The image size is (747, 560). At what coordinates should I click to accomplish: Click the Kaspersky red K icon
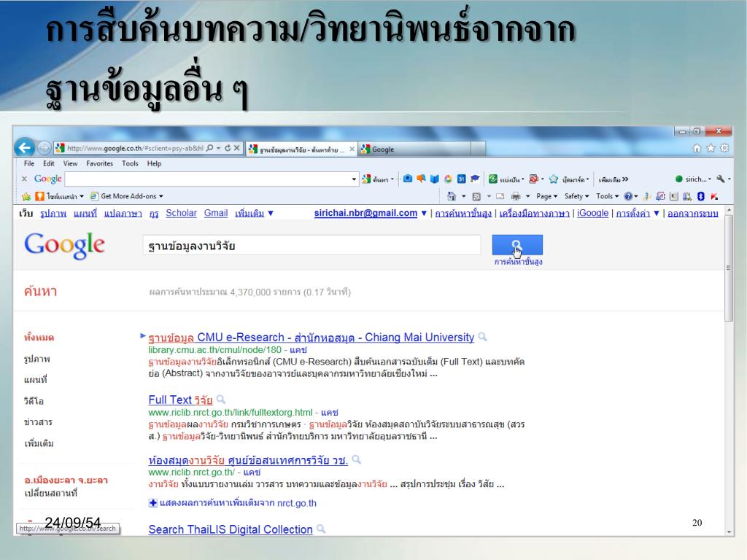coord(714,196)
